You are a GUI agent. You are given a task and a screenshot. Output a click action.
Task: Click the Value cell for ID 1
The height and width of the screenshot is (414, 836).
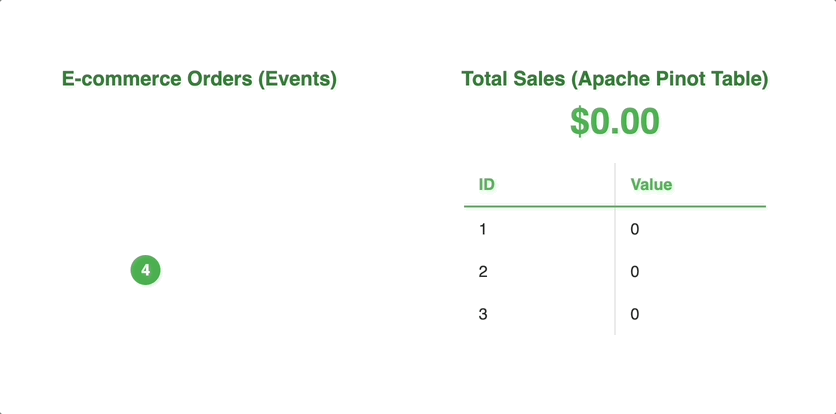(x=635, y=230)
